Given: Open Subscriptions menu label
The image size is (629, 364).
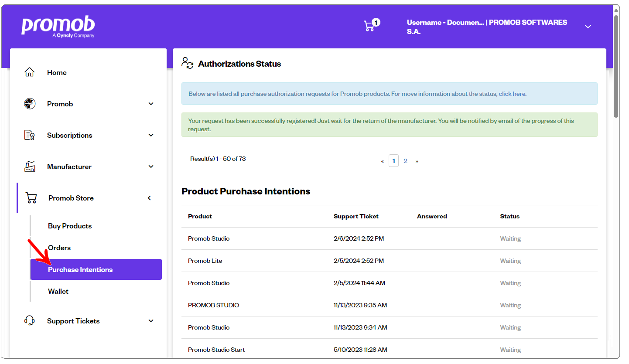Looking at the screenshot, I should [70, 135].
